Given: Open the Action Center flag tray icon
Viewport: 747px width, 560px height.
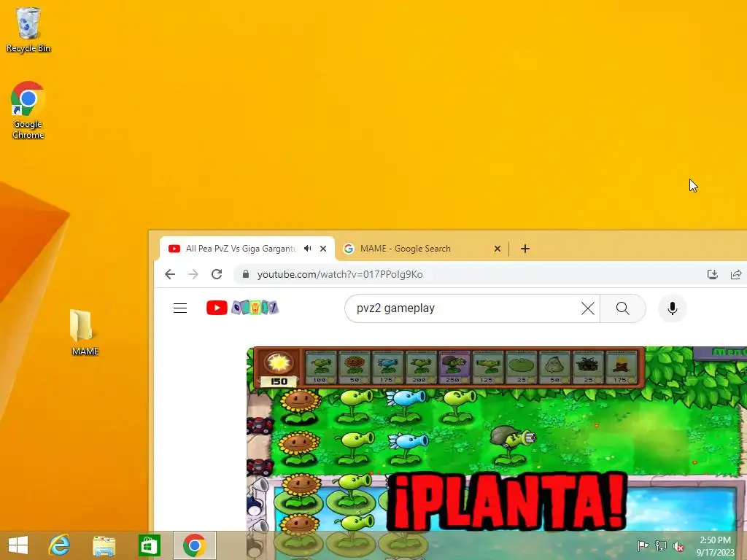Looking at the screenshot, I should (x=643, y=545).
